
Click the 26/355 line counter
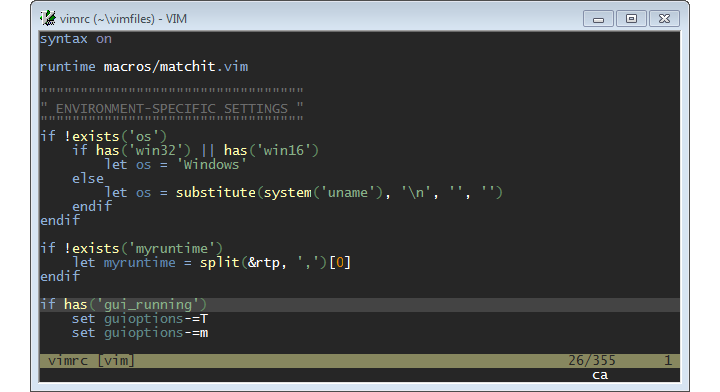pyautogui.click(x=592, y=361)
